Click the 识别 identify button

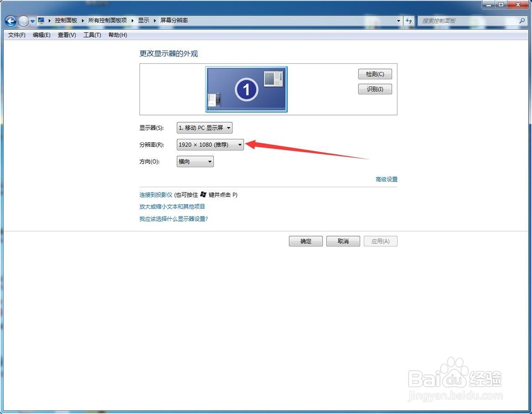click(375, 89)
